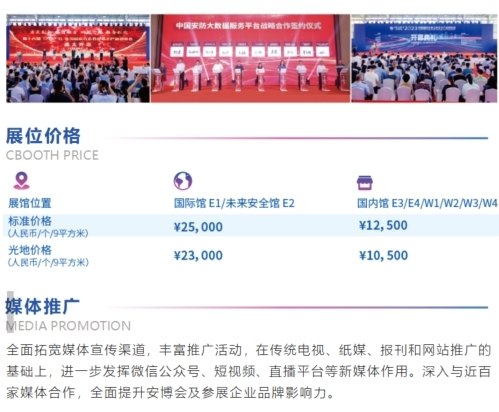Click the media promotion paragraph text

tap(249, 371)
